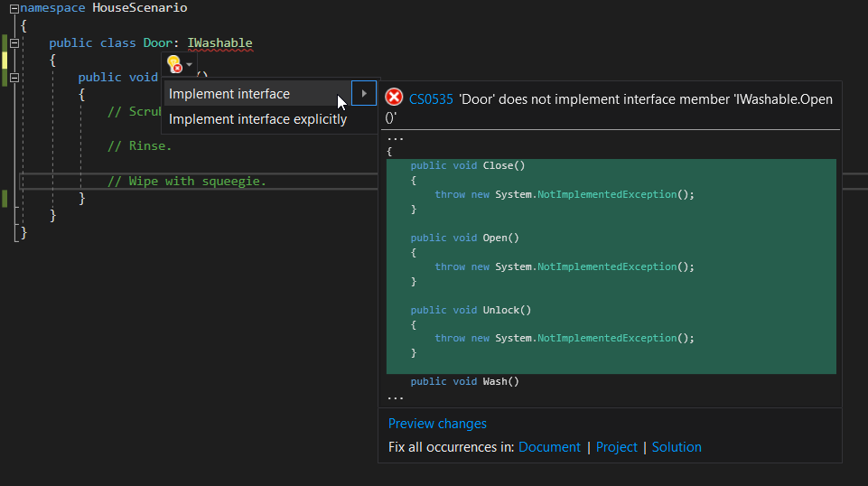Click the red error icon beside CS0535
This screenshot has height=486, width=868.
394,98
